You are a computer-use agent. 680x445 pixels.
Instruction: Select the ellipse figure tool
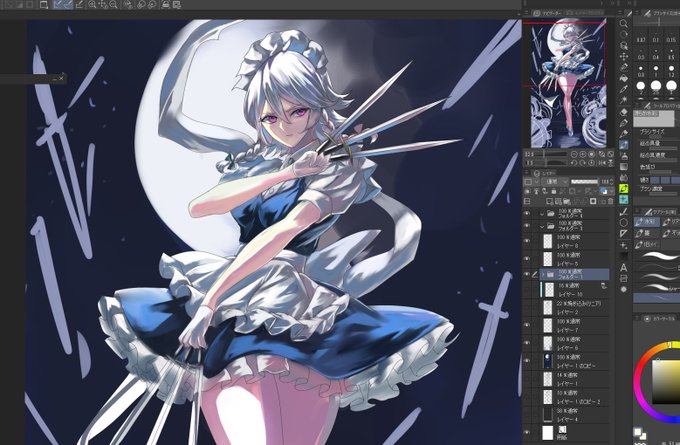(x=624, y=222)
